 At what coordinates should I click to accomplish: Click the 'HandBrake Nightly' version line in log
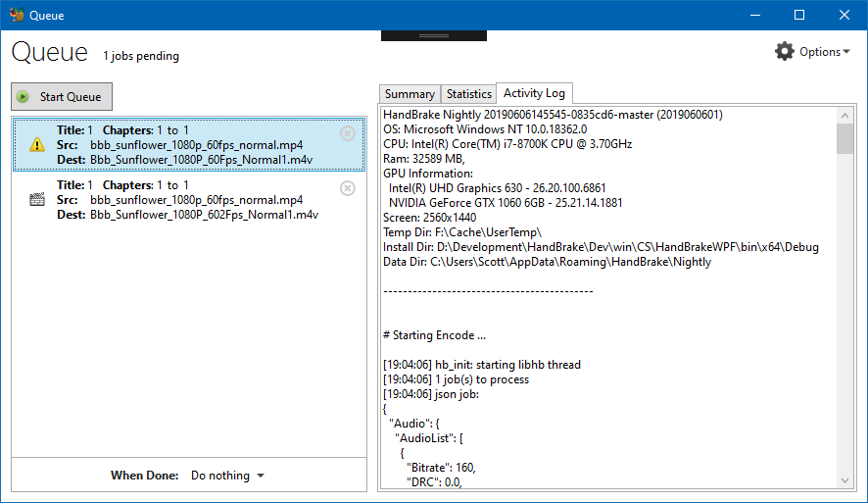pos(553,115)
